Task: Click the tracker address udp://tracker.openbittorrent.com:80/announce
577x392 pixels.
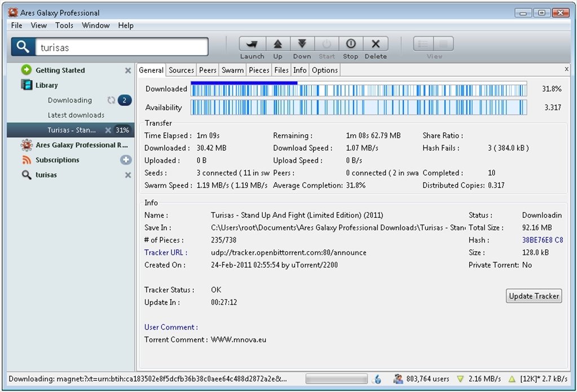Action: click(x=289, y=253)
